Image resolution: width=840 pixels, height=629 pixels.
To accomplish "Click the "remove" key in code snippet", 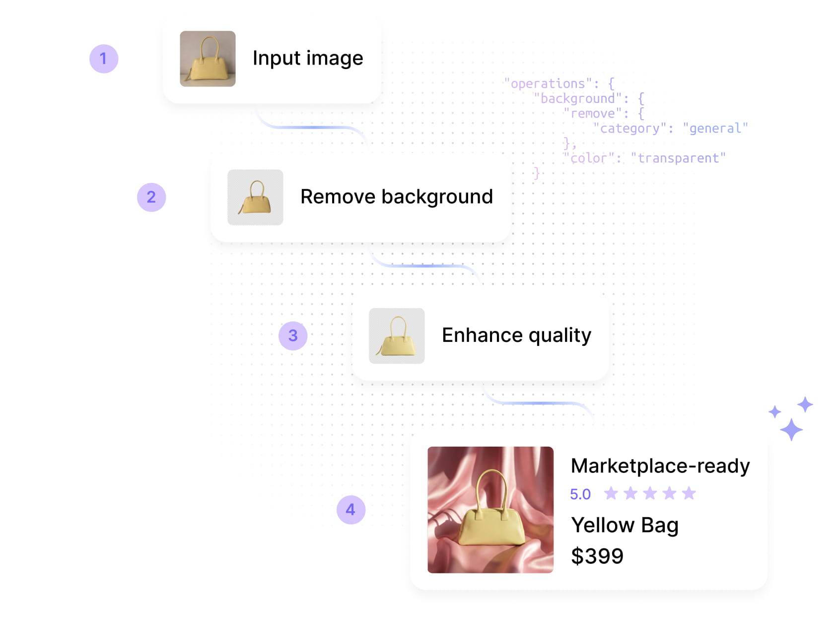I will (593, 113).
